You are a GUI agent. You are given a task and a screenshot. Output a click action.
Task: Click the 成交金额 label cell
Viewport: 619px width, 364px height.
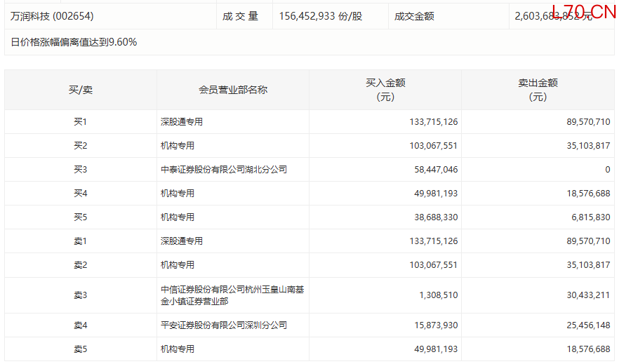click(414, 15)
